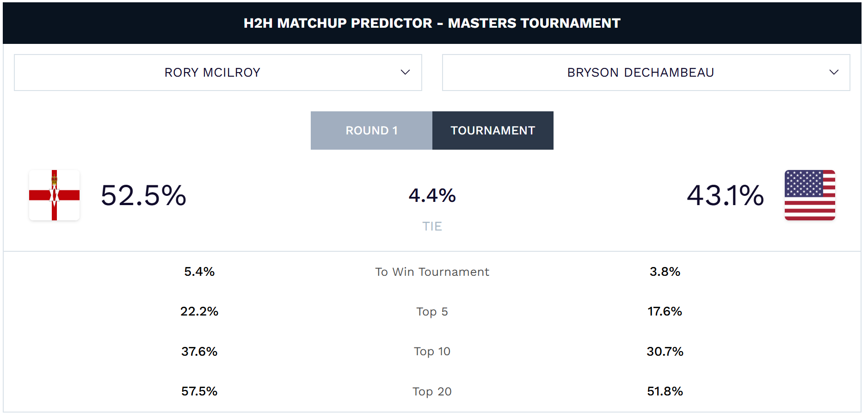Click the Top 5 stat label
Screen dimensions: 868x419
(432, 312)
